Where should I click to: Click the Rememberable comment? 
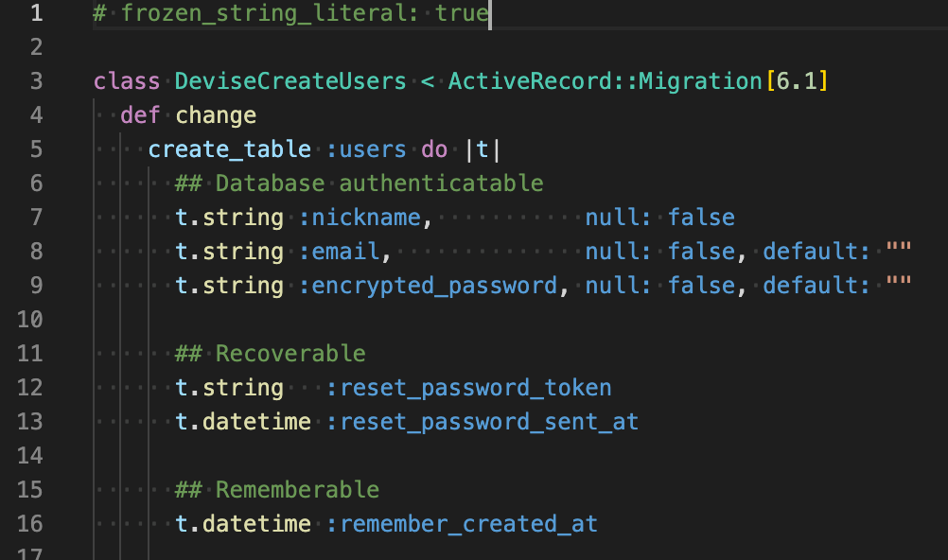(277, 490)
